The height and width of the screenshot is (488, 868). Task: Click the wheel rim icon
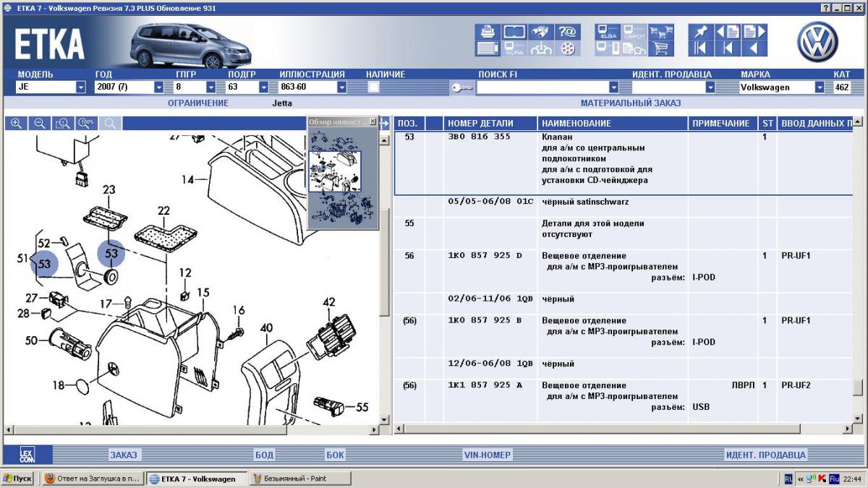pos(567,48)
